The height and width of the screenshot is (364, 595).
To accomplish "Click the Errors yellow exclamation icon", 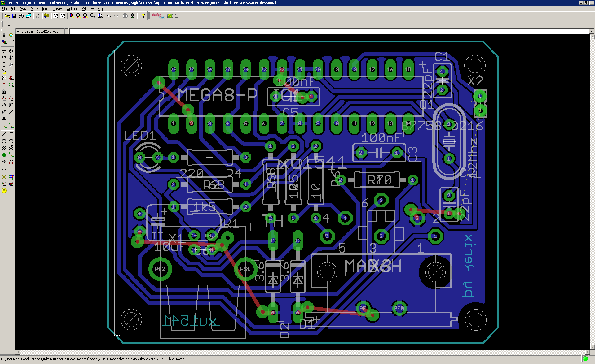I will click(4, 191).
